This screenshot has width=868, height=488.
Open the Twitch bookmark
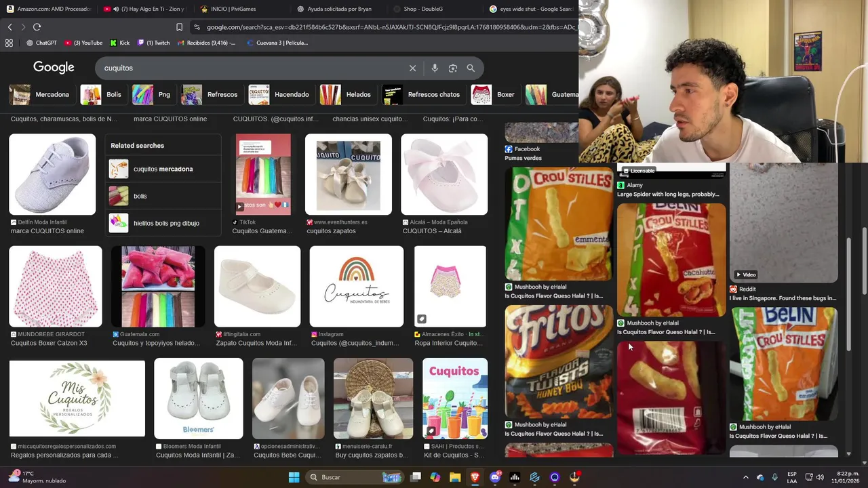(153, 43)
